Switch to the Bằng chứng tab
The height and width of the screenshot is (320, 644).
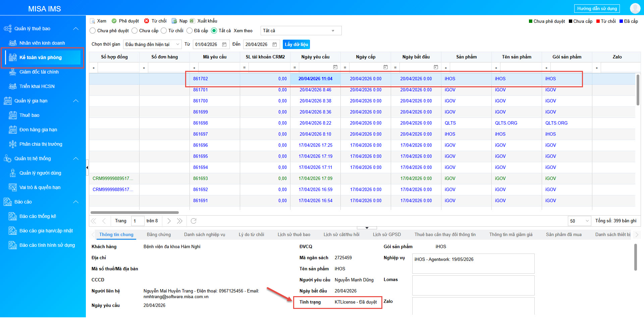(x=159, y=235)
